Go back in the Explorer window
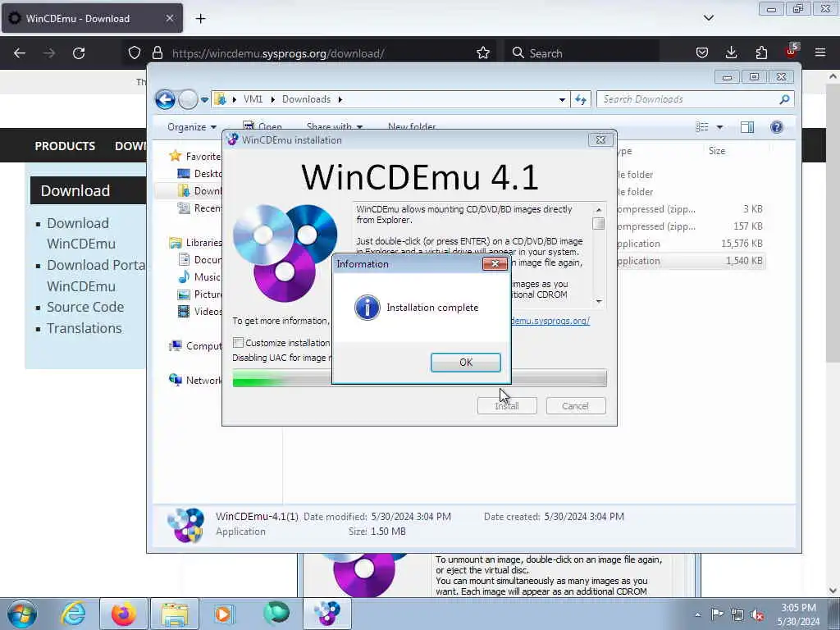 [165, 99]
